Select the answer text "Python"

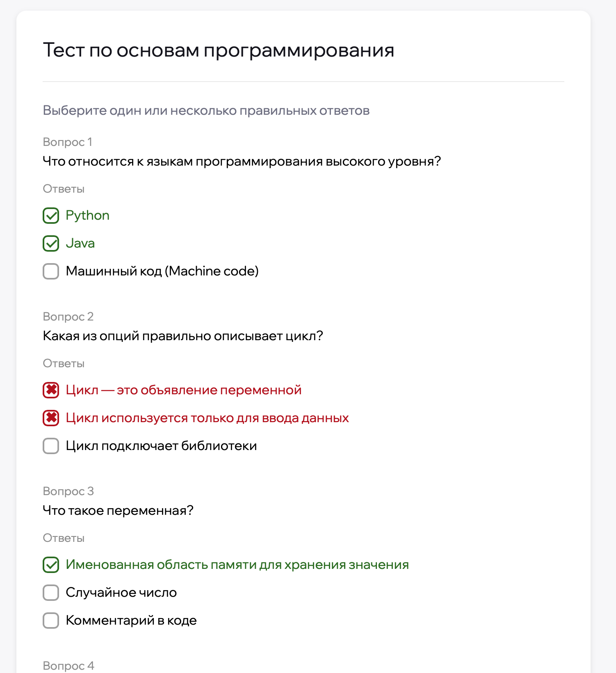(x=88, y=215)
